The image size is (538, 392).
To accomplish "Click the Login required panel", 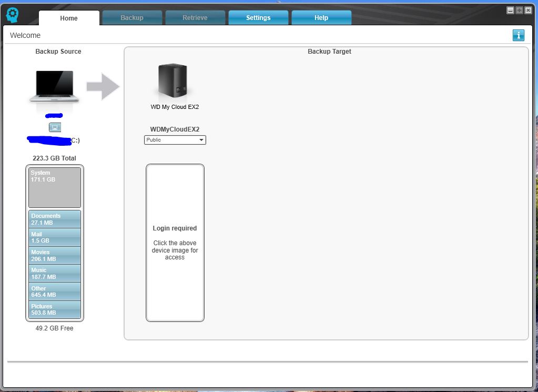I will pos(175,243).
